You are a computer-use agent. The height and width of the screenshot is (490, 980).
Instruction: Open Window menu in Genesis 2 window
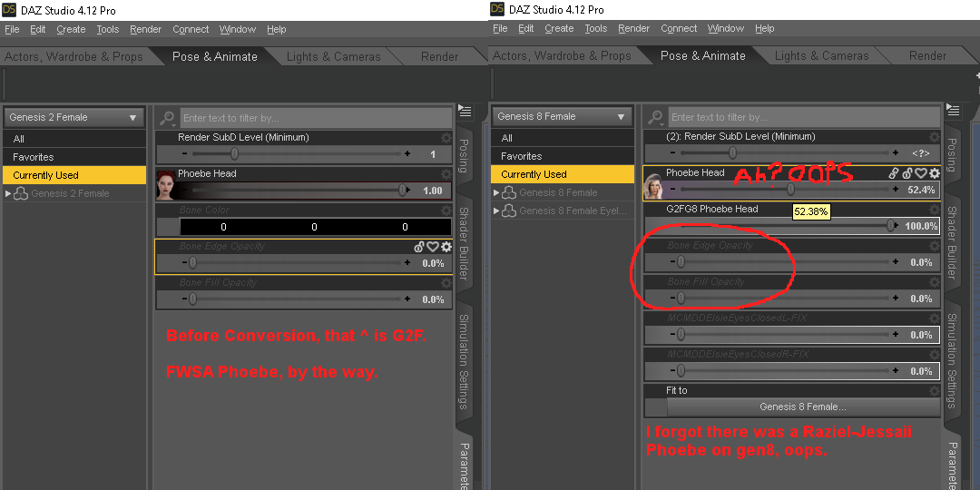pos(238,29)
